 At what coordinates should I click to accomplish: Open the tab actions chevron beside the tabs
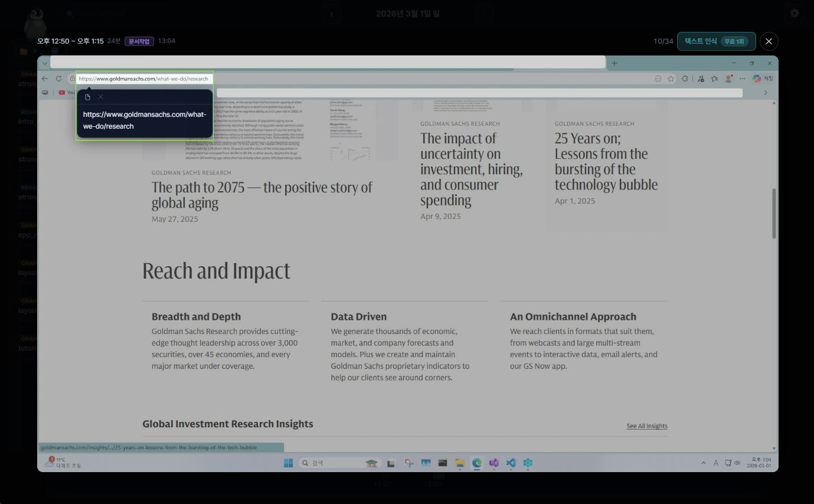point(45,63)
